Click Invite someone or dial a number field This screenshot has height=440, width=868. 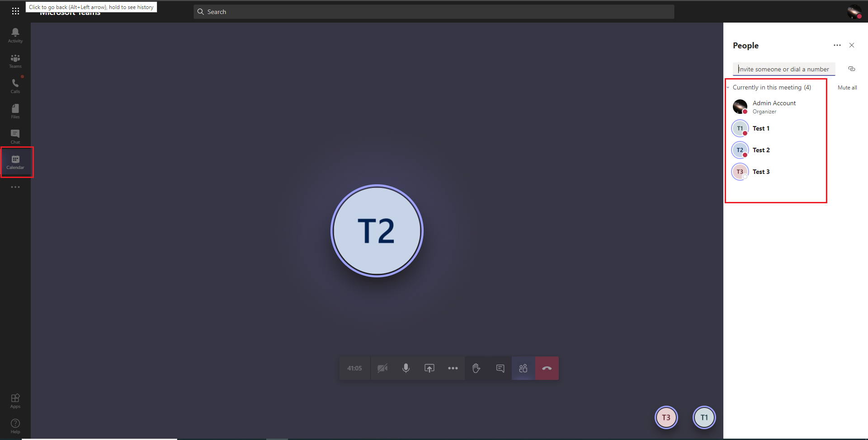784,69
